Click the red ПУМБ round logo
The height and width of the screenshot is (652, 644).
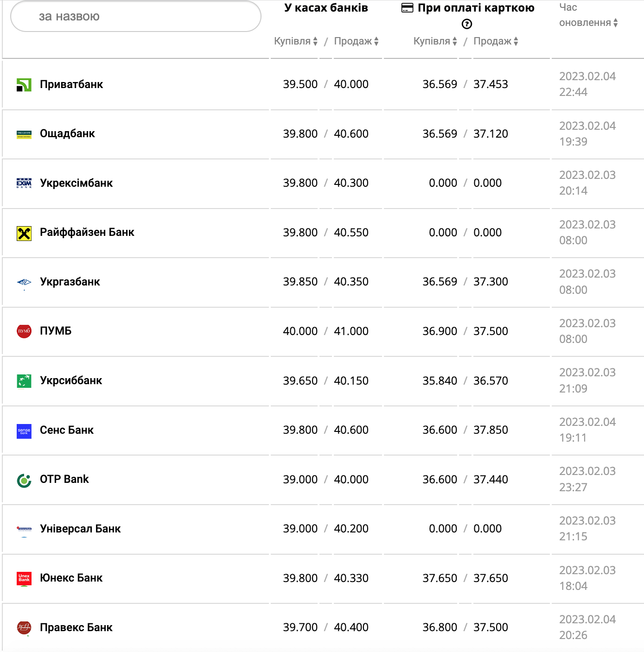click(24, 331)
